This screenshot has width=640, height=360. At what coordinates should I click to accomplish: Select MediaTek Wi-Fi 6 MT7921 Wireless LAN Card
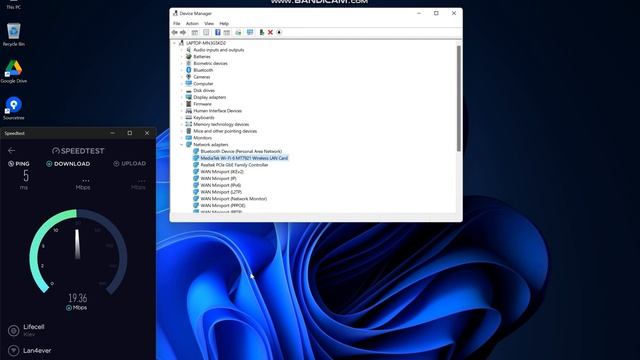click(x=244, y=158)
